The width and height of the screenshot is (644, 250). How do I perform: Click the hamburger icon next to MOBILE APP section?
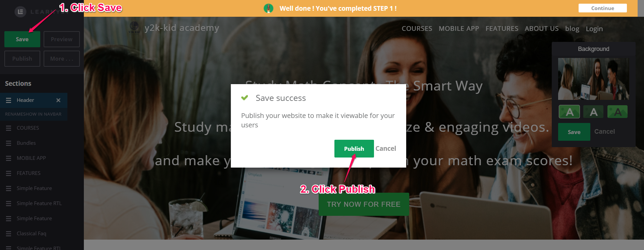pos(9,158)
